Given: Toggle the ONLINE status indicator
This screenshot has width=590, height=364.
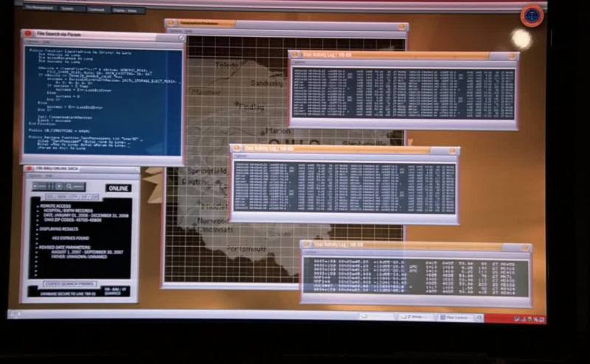Looking at the screenshot, I should (x=118, y=187).
